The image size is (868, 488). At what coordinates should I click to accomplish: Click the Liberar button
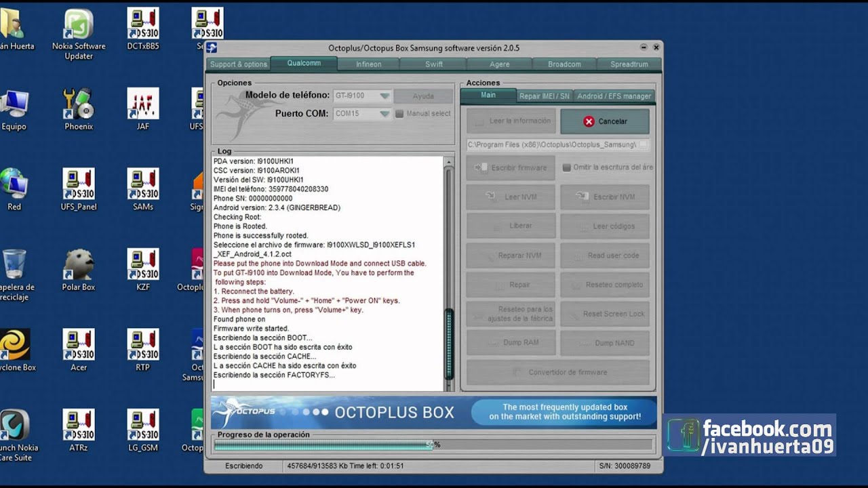click(x=511, y=226)
